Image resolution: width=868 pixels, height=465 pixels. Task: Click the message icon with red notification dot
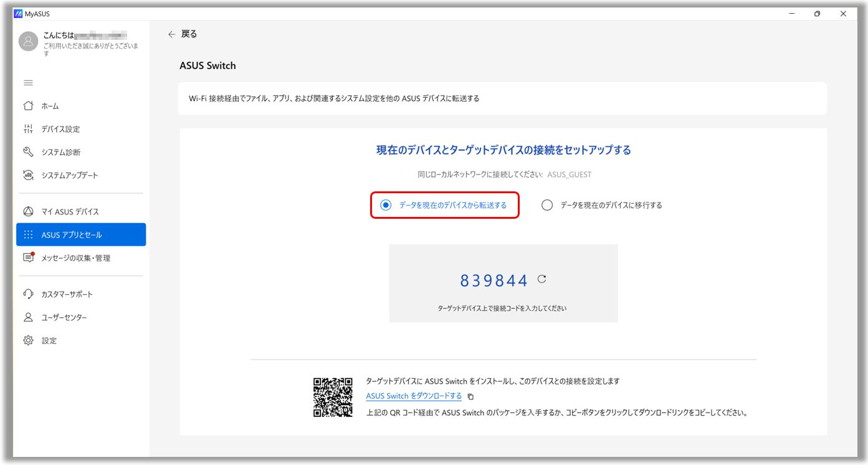tap(29, 257)
